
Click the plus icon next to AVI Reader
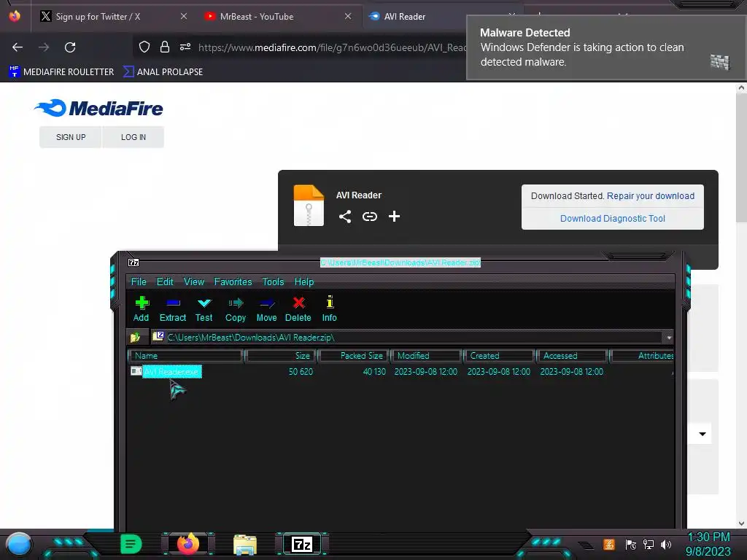click(394, 217)
